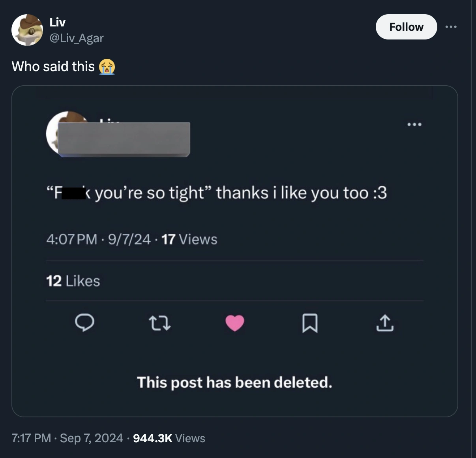The height and width of the screenshot is (458, 476).
Task: Open the share upload icon
Action: [384, 323]
